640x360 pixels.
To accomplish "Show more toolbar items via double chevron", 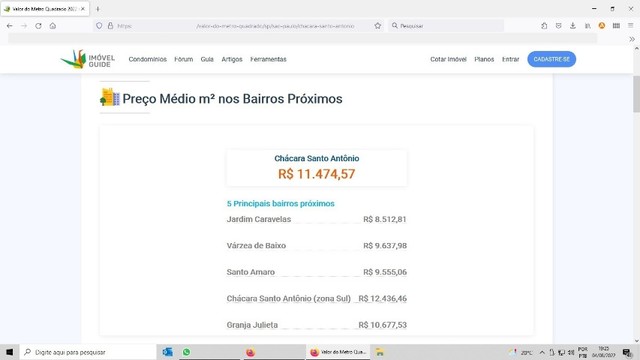I will [632, 39].
